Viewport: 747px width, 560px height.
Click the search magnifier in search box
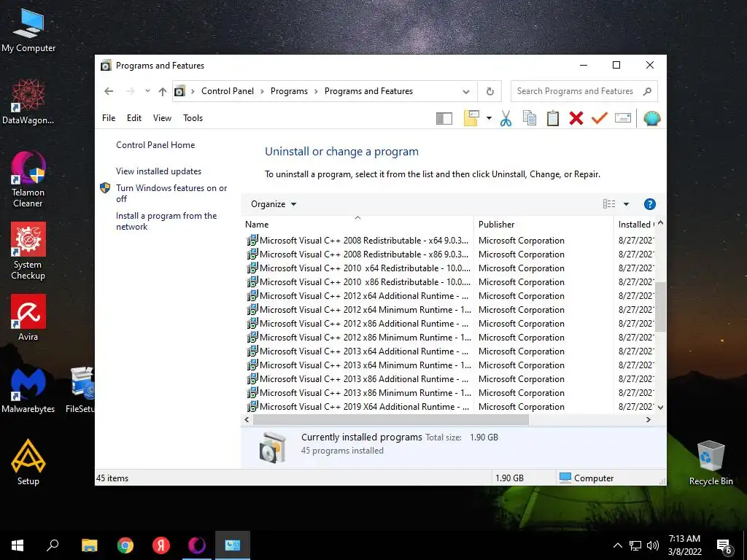coord(647,91)
